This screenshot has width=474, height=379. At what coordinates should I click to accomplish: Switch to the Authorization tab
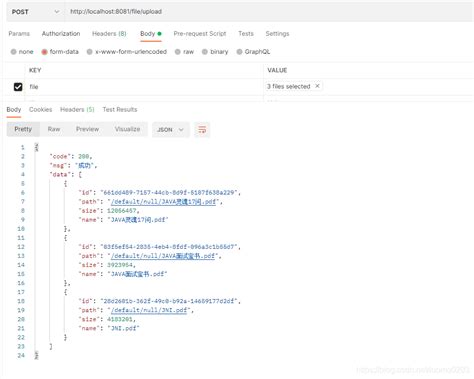tap(61, 34)
